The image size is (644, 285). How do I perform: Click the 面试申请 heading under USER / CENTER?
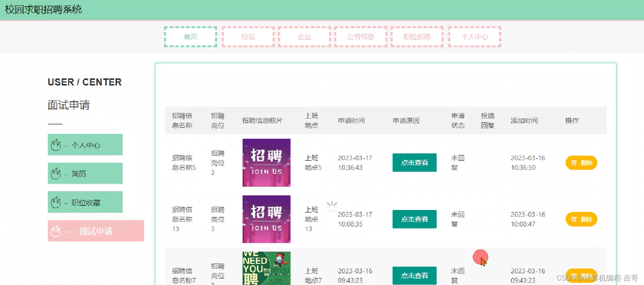coord(69,105)
